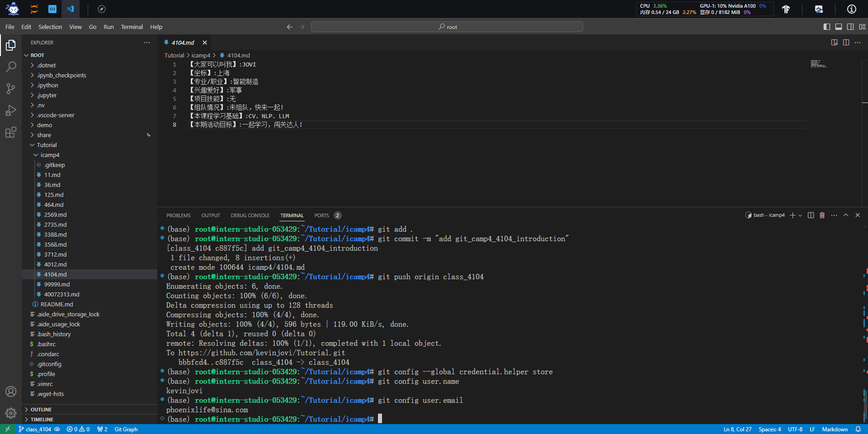Open Source Control view in activity bar

[x=11, y=89]
